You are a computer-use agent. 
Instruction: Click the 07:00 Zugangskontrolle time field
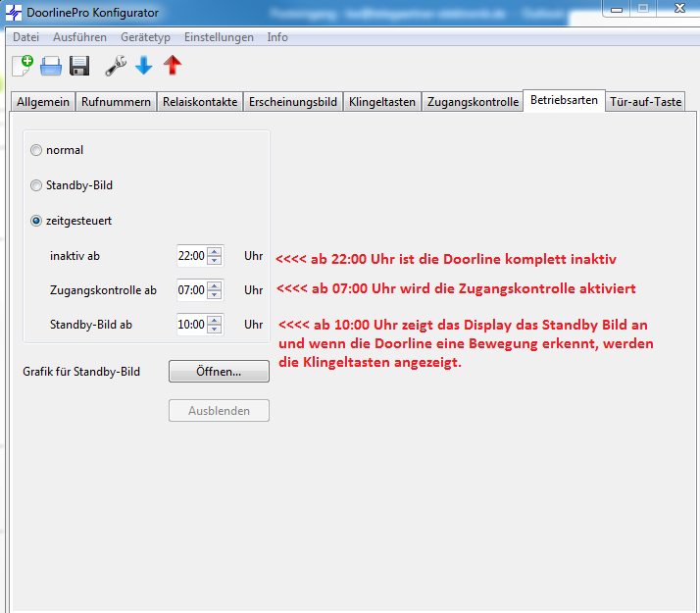click(191, 290)
